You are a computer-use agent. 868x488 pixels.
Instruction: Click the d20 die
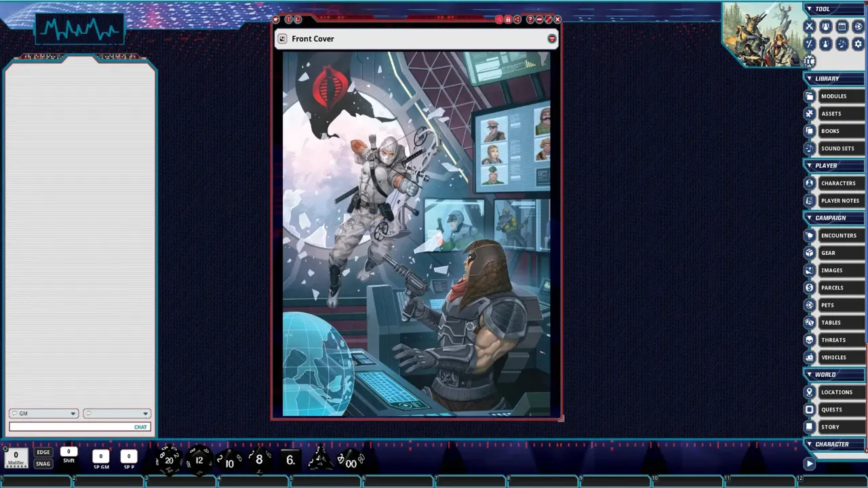168,460
